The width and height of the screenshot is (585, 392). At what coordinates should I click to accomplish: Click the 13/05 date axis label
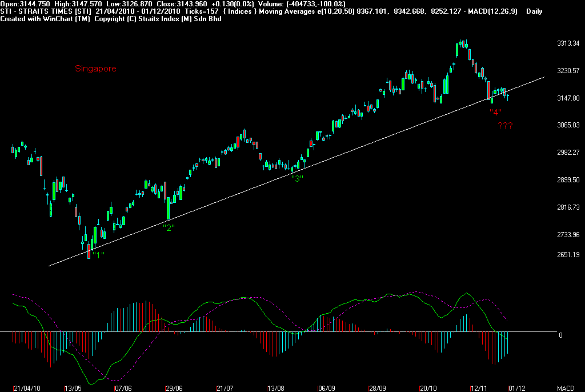(73, 388)
